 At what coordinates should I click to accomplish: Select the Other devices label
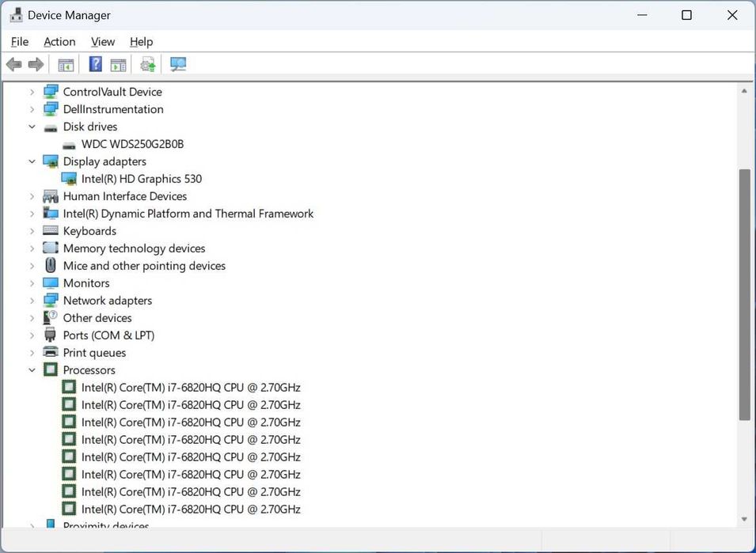[97, 317]
